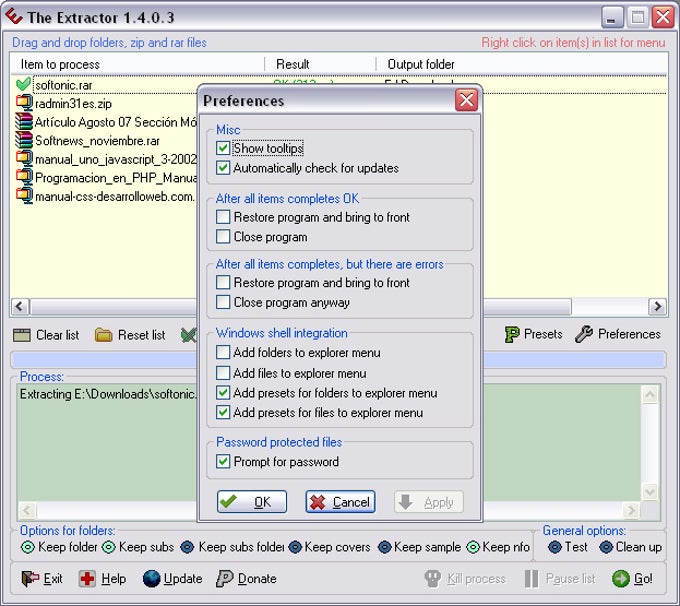680x606 pixels.
Task: Sort by Item to process column
Action: coord(138,64)
